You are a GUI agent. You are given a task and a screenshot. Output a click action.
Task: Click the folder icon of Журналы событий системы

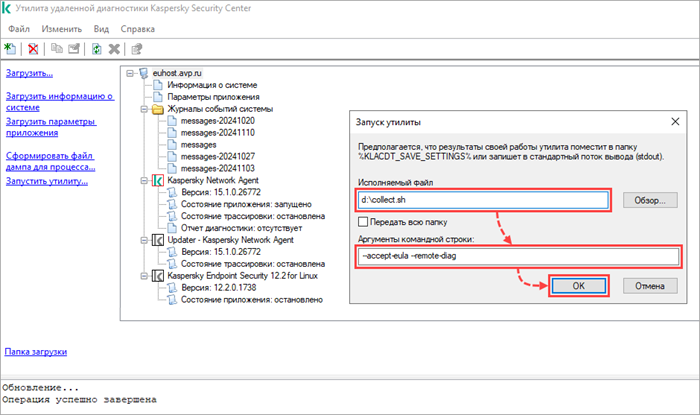[158, 109]
